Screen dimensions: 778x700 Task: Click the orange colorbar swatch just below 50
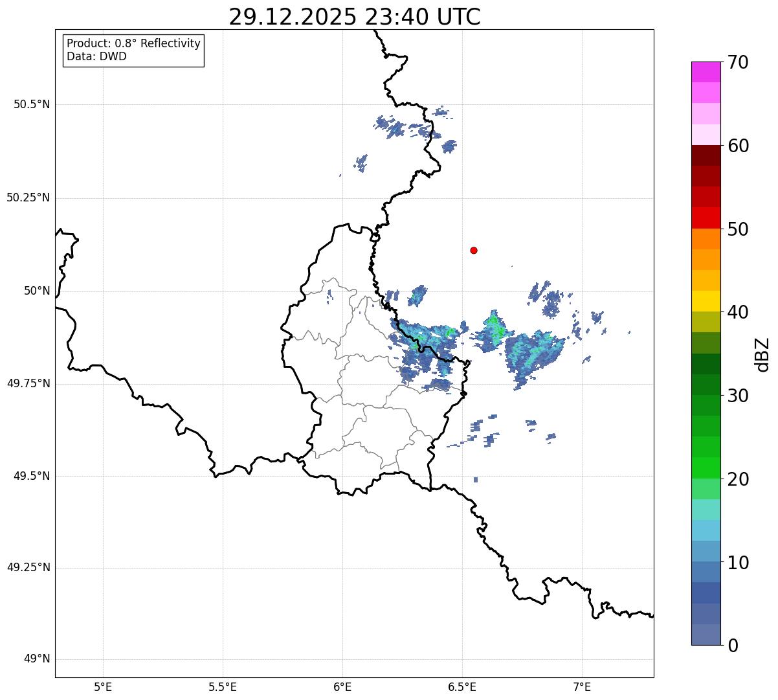(706, 239)
